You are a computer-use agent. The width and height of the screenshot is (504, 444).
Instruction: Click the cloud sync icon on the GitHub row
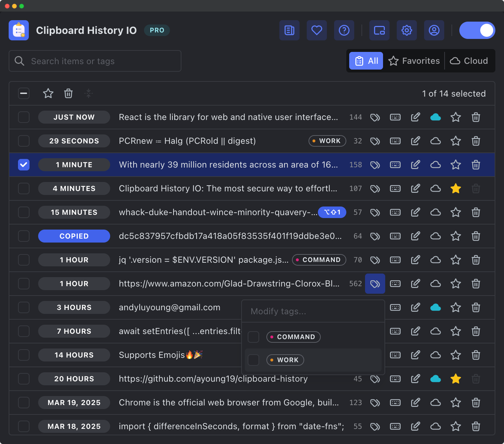pyautogui.click(x=436, y=379)
